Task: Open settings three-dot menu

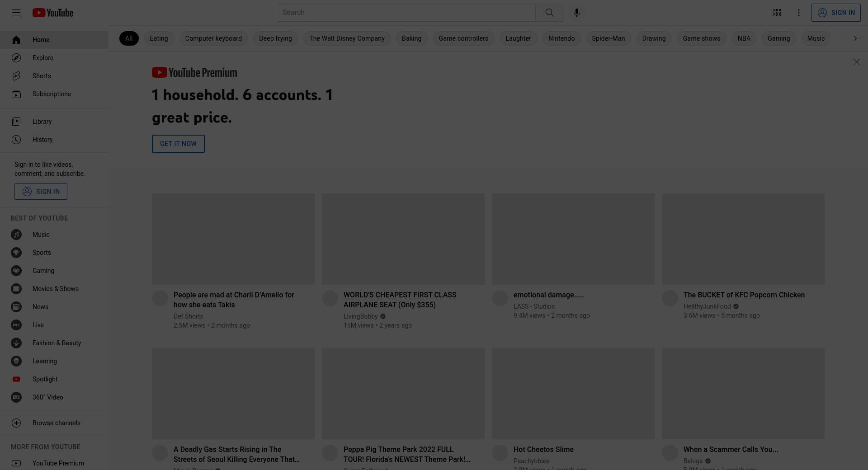Action: coord(798,13)
